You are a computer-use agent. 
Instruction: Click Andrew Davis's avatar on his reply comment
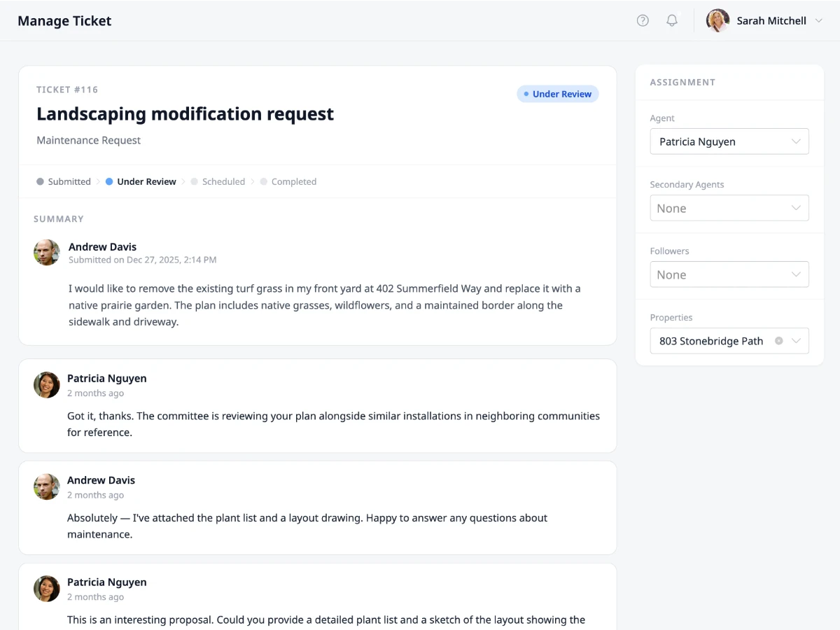tap(46, 486)
